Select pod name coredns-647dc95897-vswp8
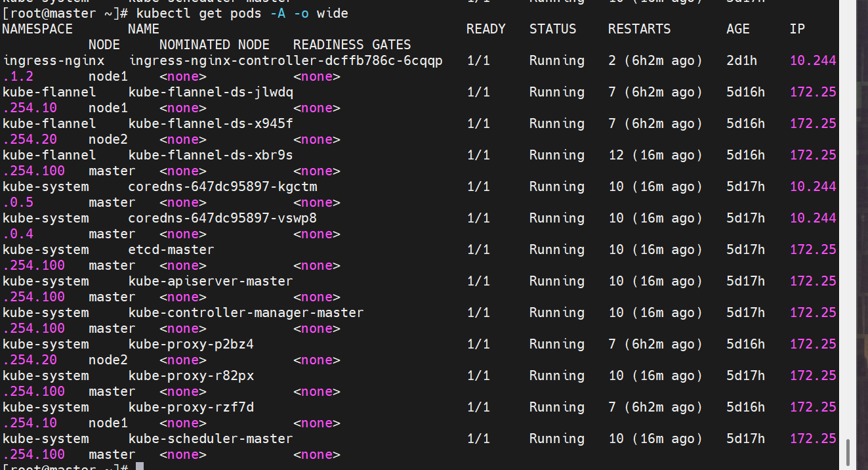This screenshot has width=868, height=470. pyautogui.click(x=222, y=218)
